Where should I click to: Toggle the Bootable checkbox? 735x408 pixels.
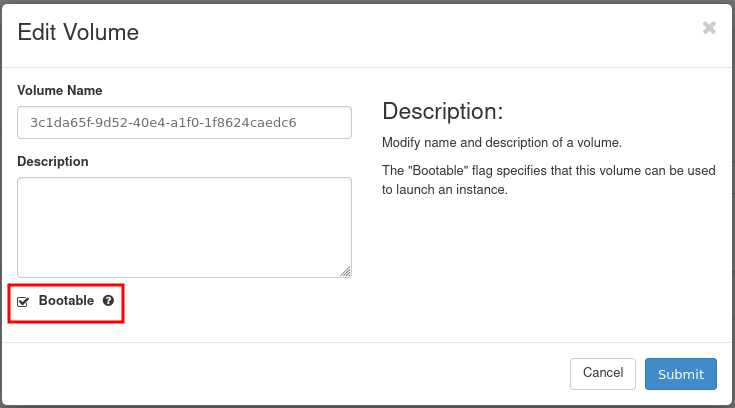coord(23,302)
